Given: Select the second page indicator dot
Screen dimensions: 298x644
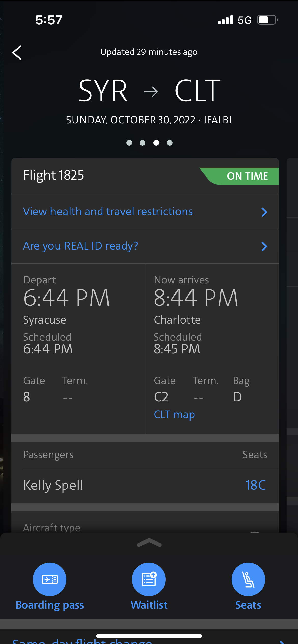Looking at the screenshot, I should [x=143, y=143].
